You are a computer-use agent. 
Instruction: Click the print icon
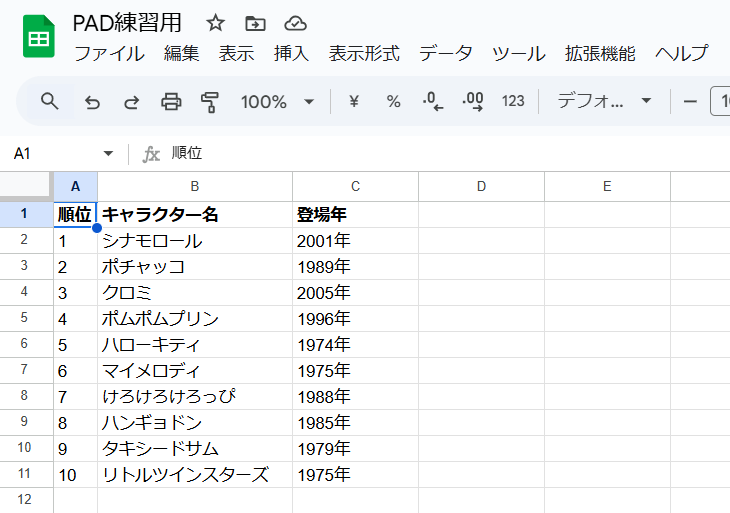pos(171,101)
